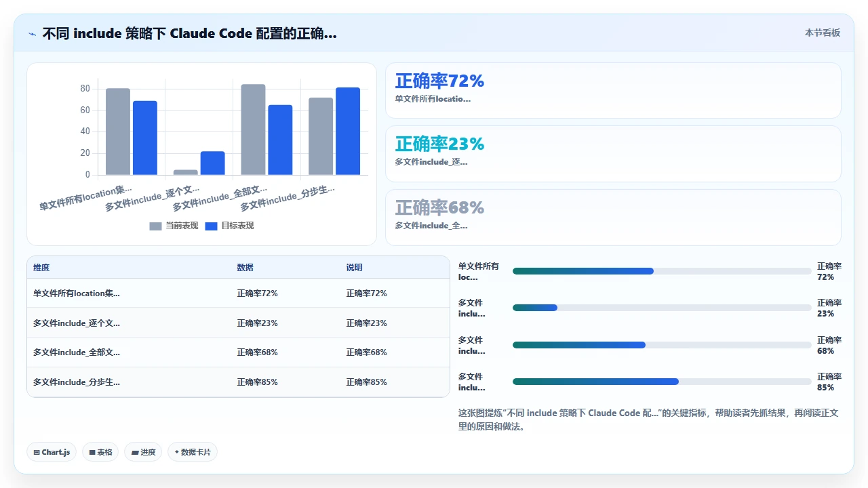
Task: Click the 数据 column header
Action: tap(245, 268)
